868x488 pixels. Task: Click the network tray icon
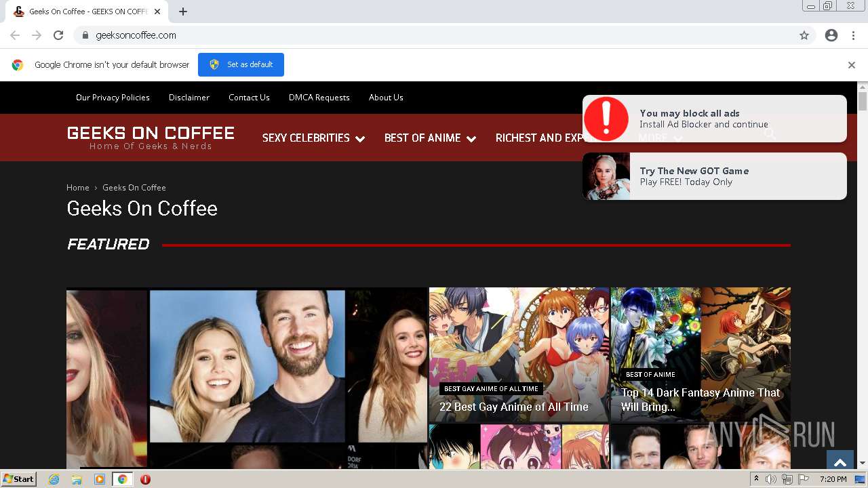787,479
